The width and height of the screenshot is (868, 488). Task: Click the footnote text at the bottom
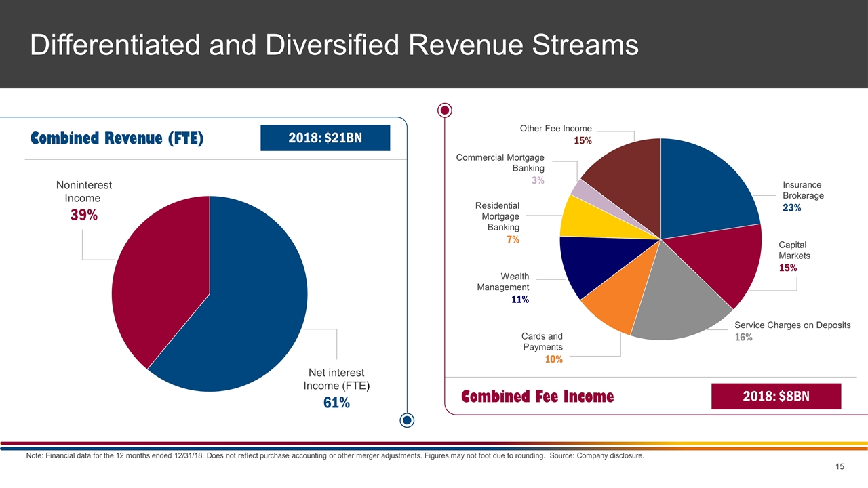pyautogui.click(x=334, y=455)
